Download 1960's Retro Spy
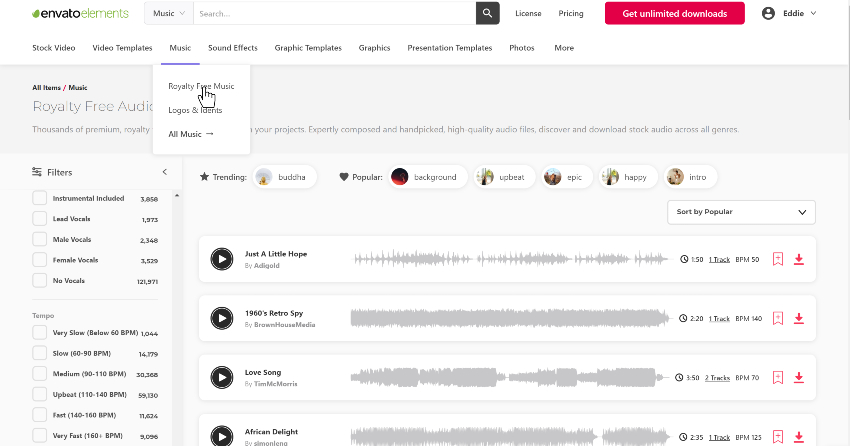 pyautogui.click(x=799, y=319)
